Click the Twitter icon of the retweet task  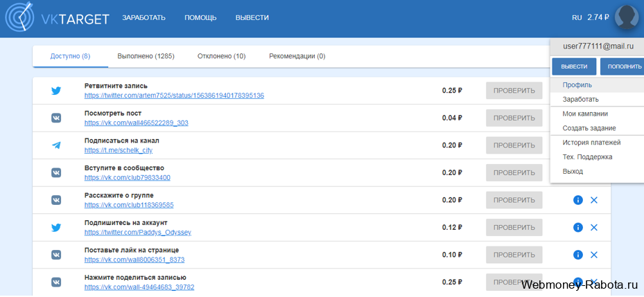pyautogui.click(x=56, y=91)
